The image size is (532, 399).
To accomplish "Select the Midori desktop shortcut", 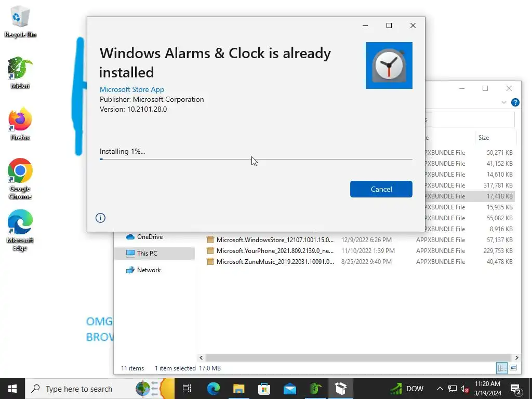I will coord(20,73).
